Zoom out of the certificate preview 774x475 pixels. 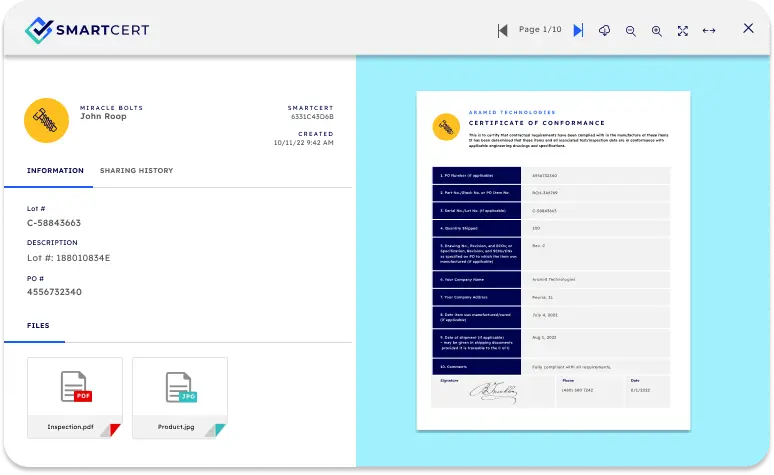(630, 31)
